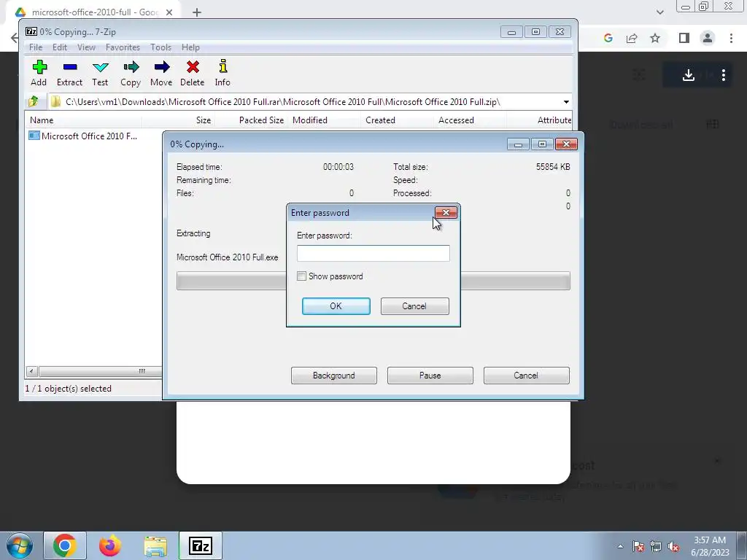Click the volume muted tray icon
This screenshot has width=747, height=560.
pyautogui.click(x=673, y=546)
